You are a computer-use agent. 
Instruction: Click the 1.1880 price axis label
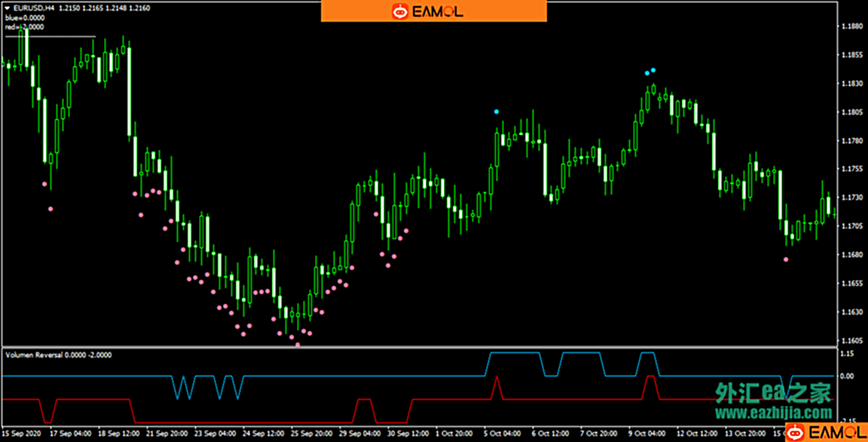(851, 26)
